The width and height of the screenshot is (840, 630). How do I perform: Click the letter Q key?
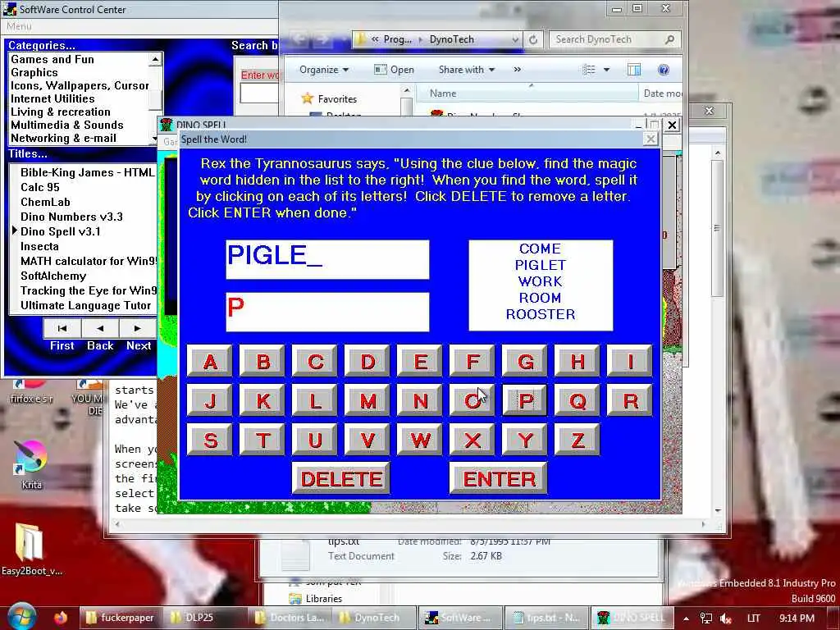point(577,400)
